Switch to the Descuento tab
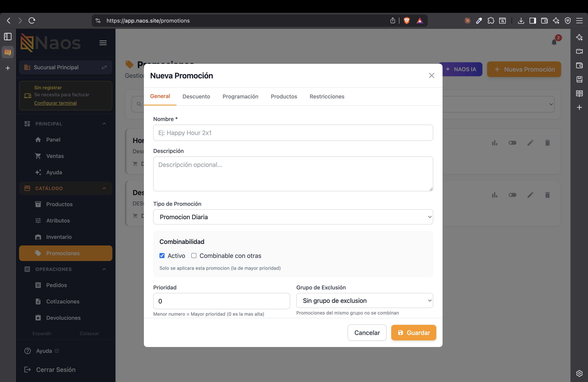588x382 pixels. point(196,96)
